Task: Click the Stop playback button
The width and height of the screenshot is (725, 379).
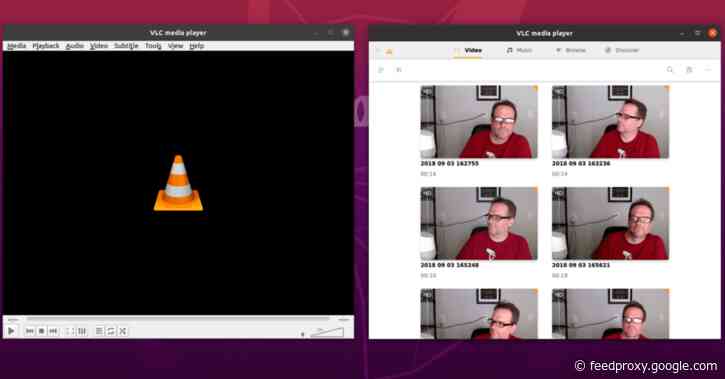Action: point(42,331)
